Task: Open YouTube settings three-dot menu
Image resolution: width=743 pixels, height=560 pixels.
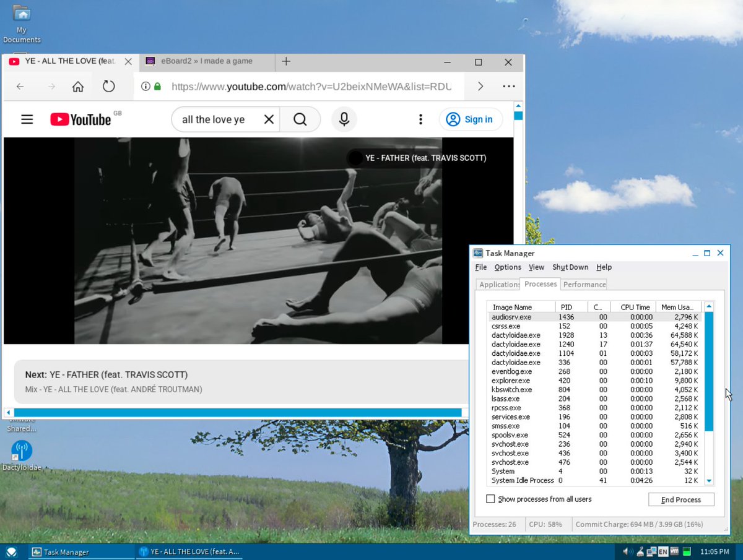Action: point(420,119)
